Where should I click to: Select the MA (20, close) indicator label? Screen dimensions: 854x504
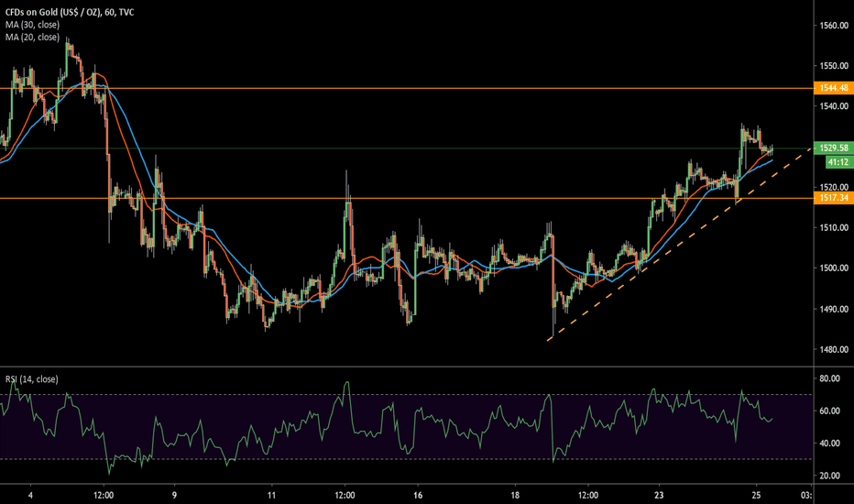32,37
